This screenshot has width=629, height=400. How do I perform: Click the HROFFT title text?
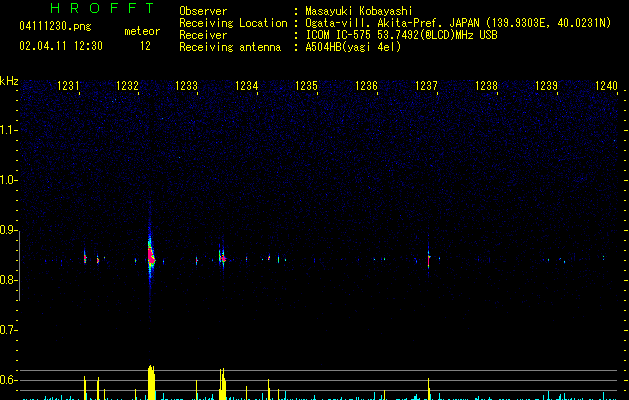pyautogui.click(x=103, y=8)
